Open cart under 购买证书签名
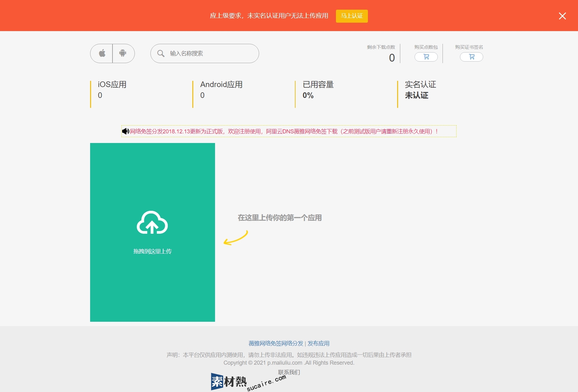 pyautogui.click(x=471, y=57)
